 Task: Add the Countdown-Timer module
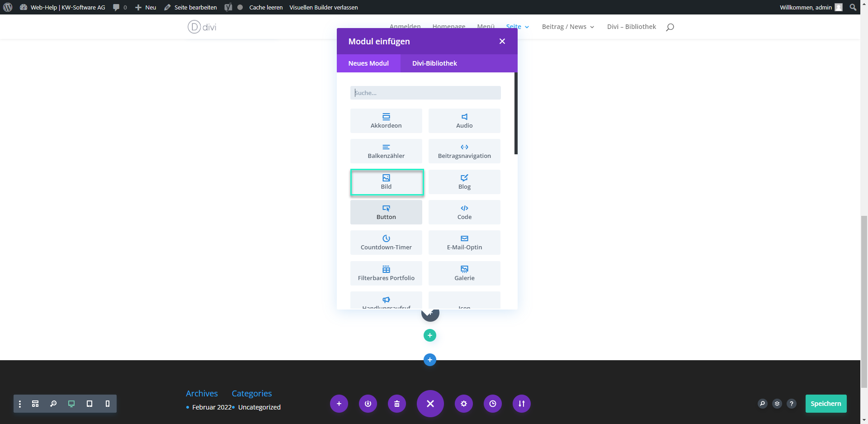386,243
